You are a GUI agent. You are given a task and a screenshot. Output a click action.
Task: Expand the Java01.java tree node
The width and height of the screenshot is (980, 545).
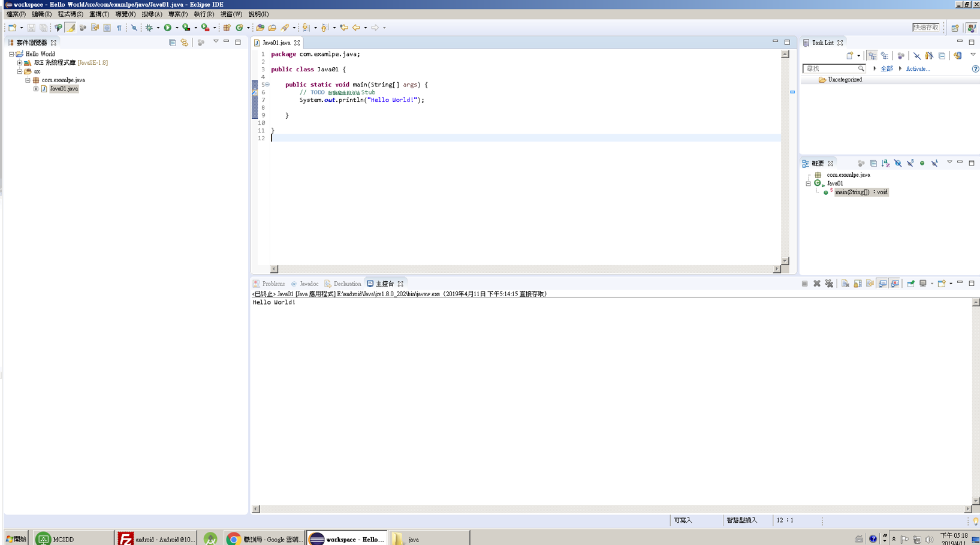pos(36,89)
